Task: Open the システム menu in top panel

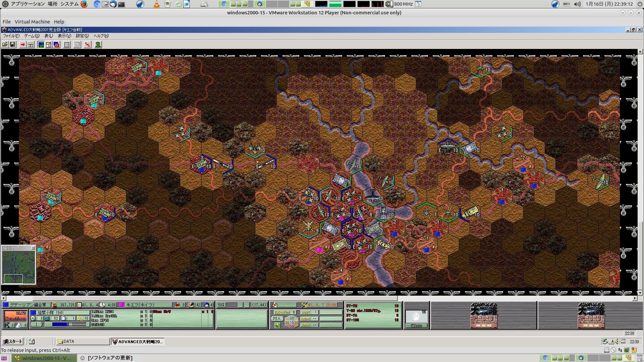Action: (69, 4)
